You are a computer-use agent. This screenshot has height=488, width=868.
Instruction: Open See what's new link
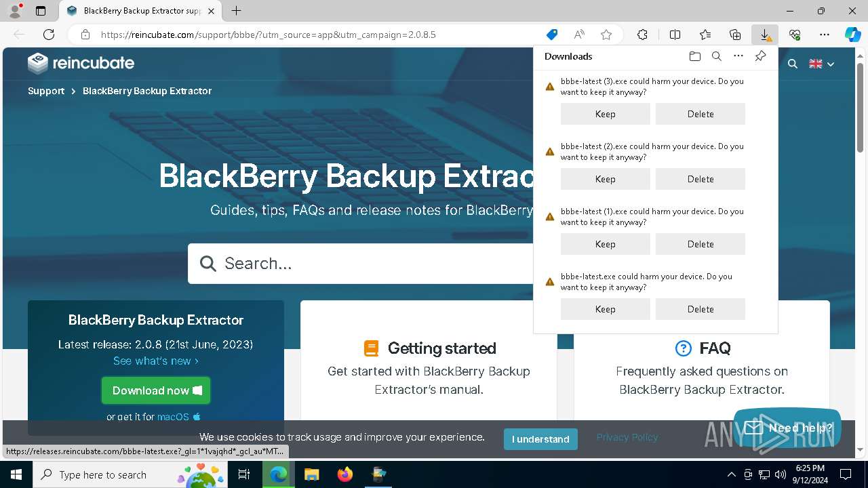coord(156,361)
